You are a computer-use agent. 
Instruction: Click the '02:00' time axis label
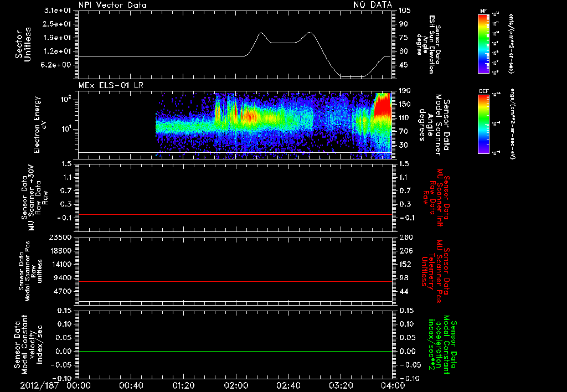click(x=236, y=386)
